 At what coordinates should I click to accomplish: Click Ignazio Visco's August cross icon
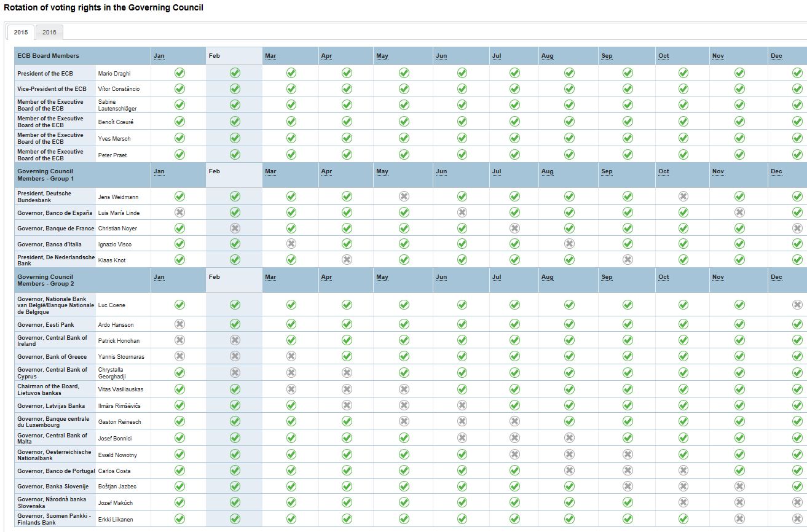coord(569,244)
